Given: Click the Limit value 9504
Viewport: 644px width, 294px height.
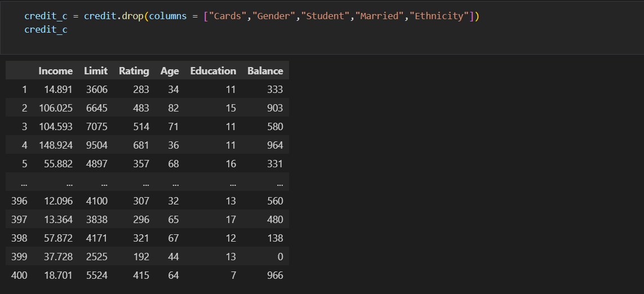Looking at the screenshot, I should point(97,145).
